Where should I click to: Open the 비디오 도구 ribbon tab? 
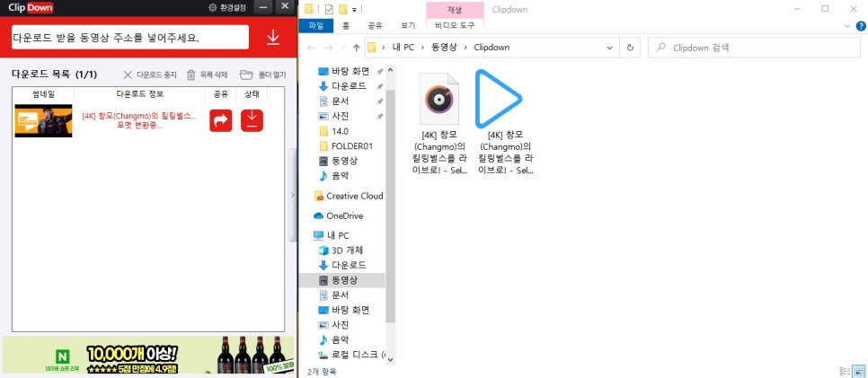click(455, 25)
